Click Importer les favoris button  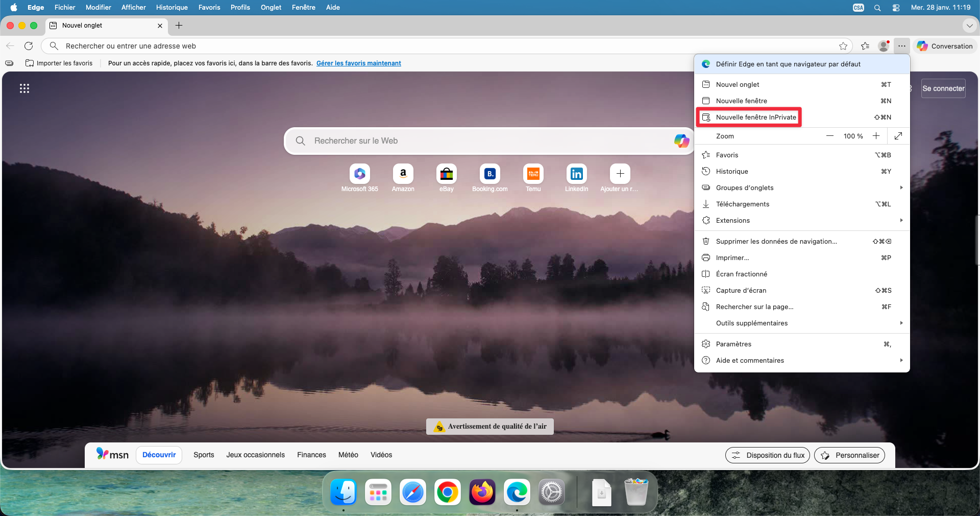pos(59,63)
